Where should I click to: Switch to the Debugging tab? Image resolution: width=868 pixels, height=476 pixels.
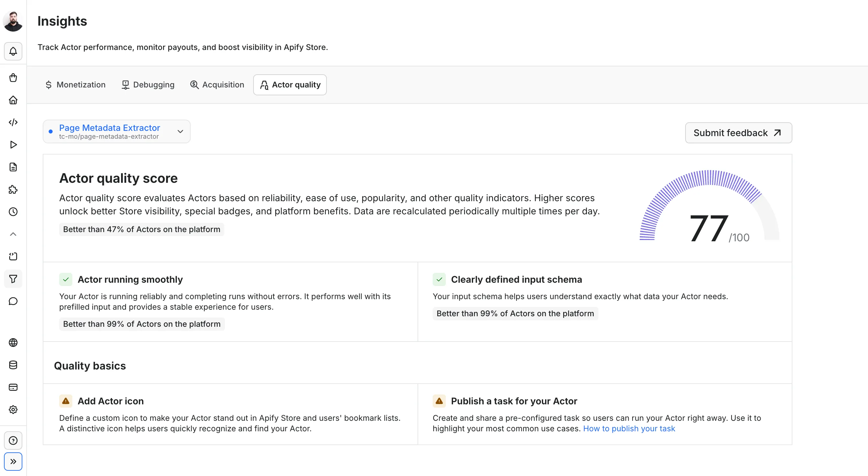148,84
